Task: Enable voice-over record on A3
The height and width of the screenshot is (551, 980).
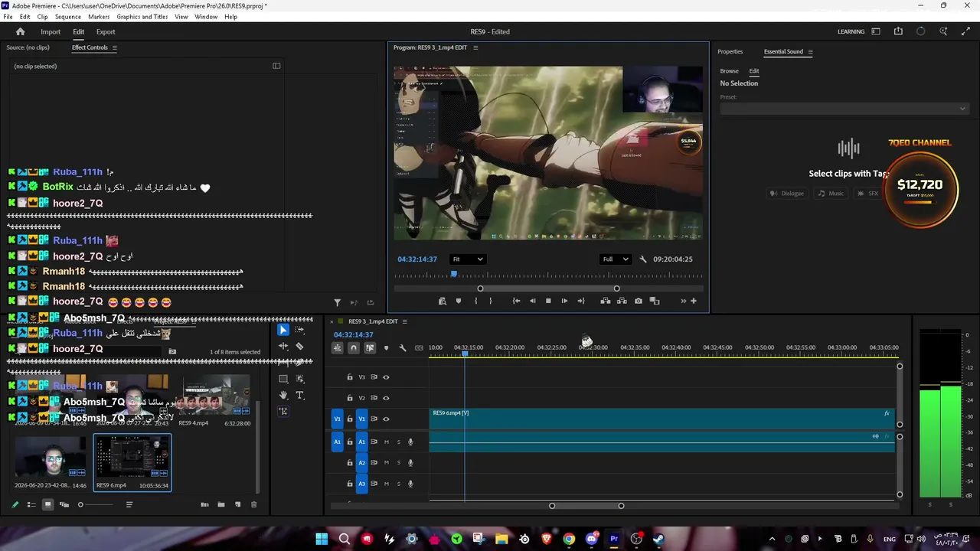Action: pyautogui.click(x=410, y=484)
